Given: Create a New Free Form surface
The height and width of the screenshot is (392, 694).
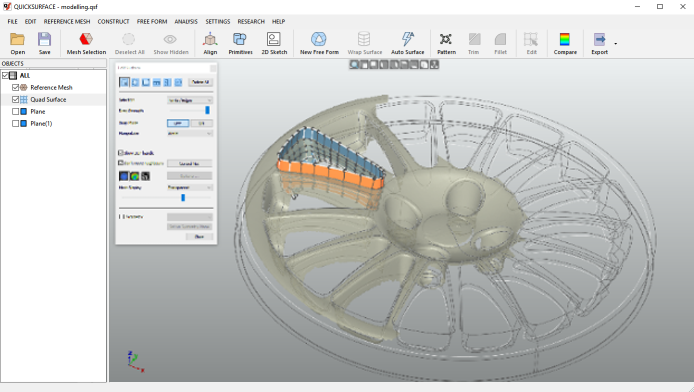Looking at the screenshot, I should pos(319,39).
